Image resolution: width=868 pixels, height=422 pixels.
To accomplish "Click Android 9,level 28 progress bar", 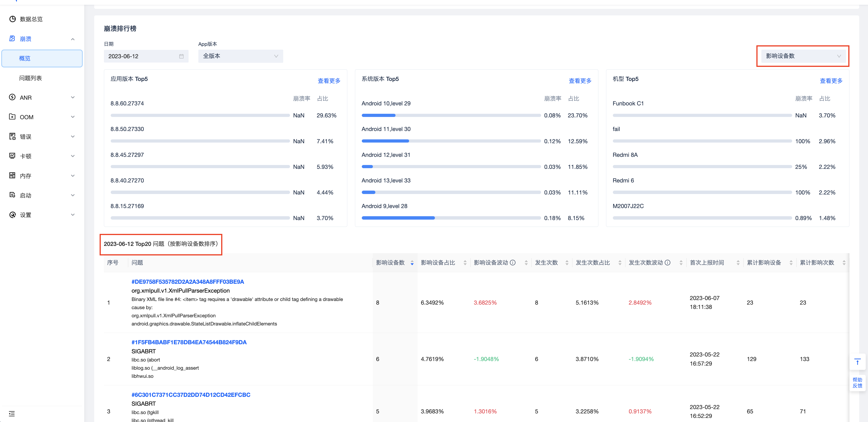I will coord(451,218).
